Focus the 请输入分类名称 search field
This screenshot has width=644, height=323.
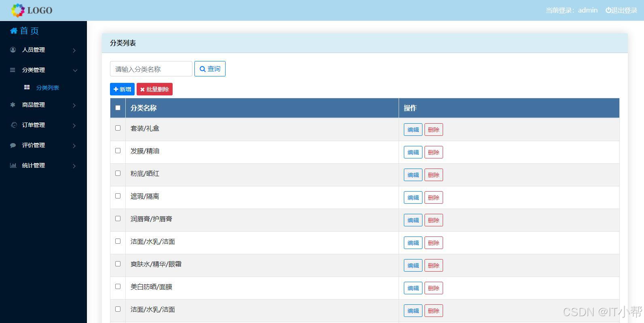(151, 69)
